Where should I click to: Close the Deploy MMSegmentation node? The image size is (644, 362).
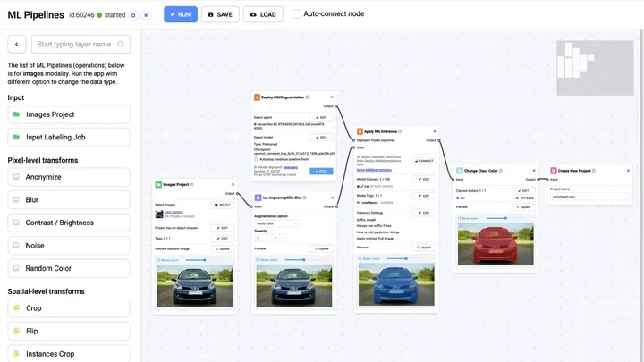pyautogui.click(x=332, y=97)
